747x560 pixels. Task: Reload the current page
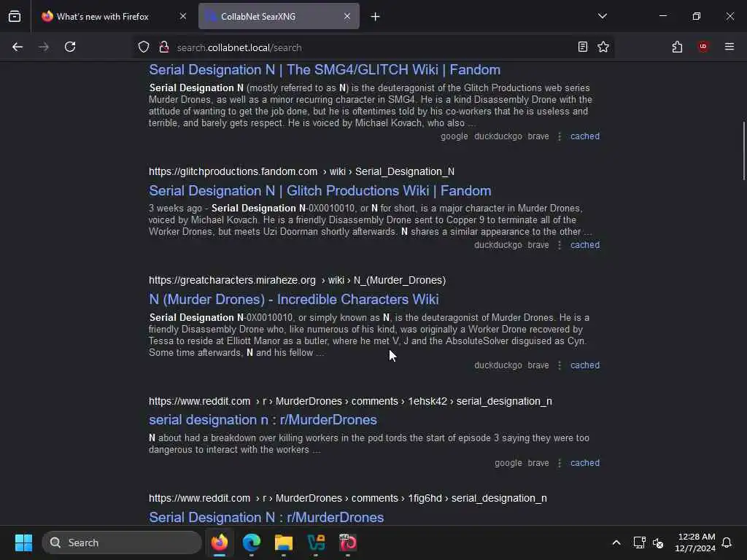point(70,47)
